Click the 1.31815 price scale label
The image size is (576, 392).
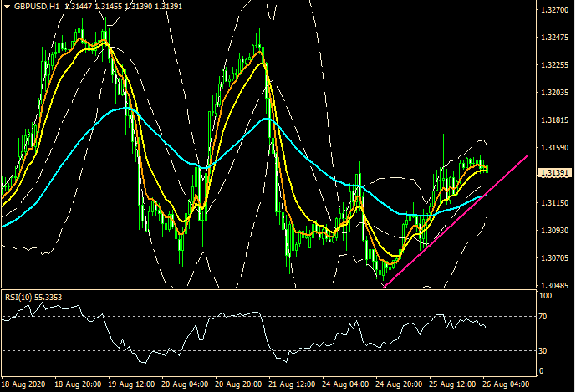point(552,120)
